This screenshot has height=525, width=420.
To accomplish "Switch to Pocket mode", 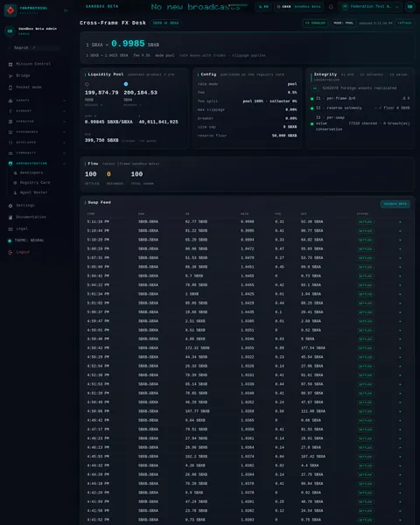I will [x=29, y=87].
